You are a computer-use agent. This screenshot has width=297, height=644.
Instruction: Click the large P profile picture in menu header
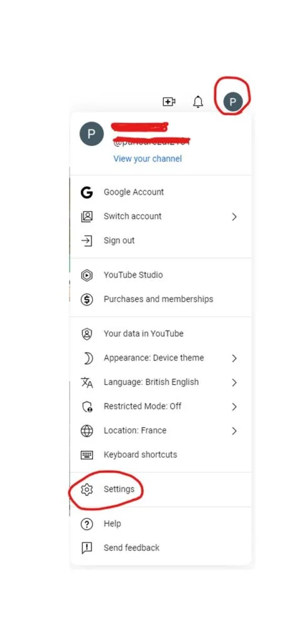click(x=92, y=133)
